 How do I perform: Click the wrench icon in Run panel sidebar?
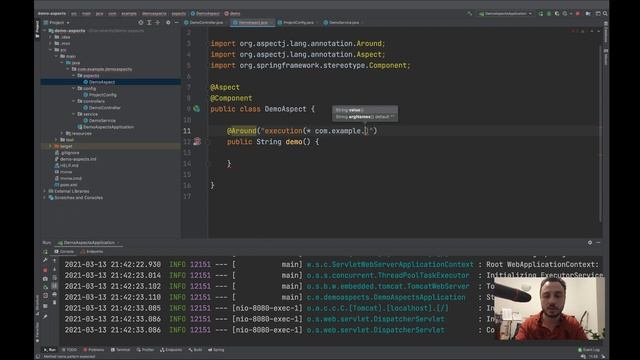click(x=45, y=260)
